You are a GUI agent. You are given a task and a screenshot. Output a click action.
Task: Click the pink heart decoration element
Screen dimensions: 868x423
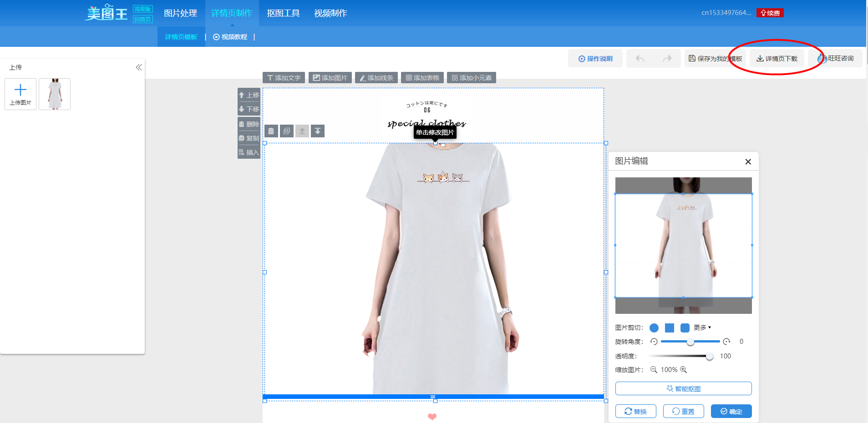(432, 417)
